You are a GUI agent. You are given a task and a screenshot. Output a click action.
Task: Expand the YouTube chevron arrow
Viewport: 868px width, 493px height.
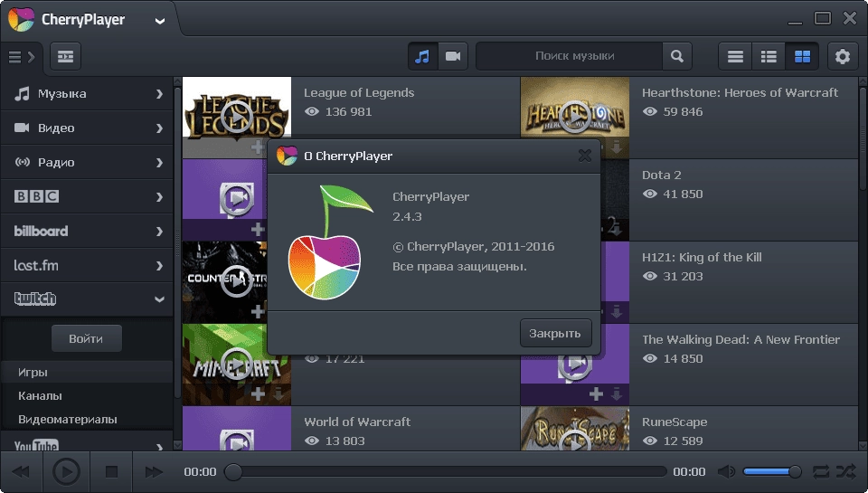pyautogui.click(x=159, y=446)
